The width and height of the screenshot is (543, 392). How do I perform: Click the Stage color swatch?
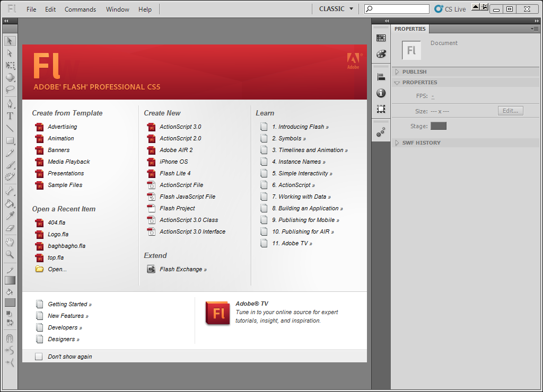pyautogui.click(x=439, y=126)
